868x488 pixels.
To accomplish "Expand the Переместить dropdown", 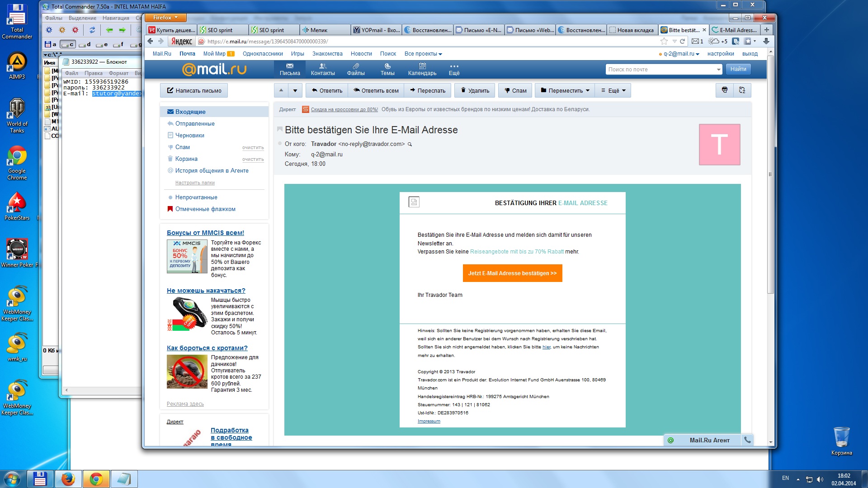I will [x=565, y=90].
